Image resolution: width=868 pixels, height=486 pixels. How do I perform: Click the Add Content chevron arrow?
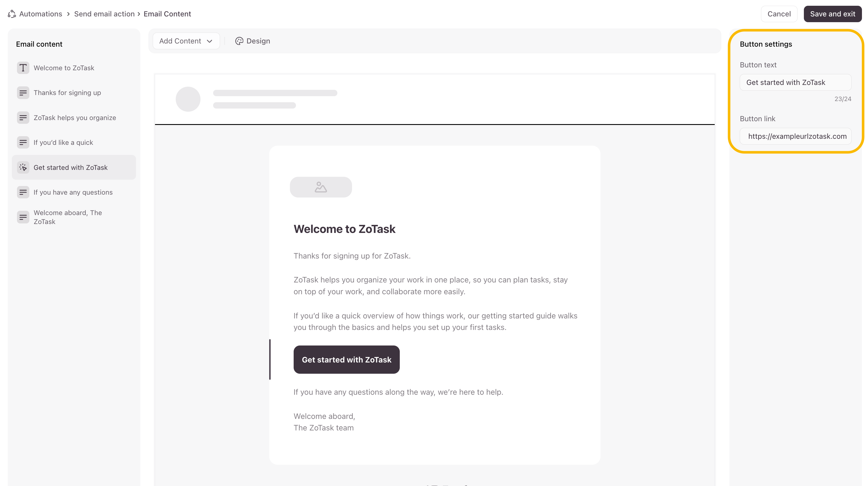[210, 41]
